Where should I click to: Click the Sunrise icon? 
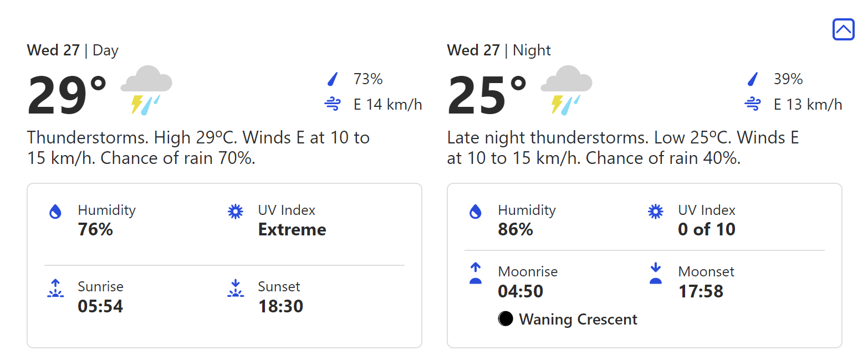55,289
